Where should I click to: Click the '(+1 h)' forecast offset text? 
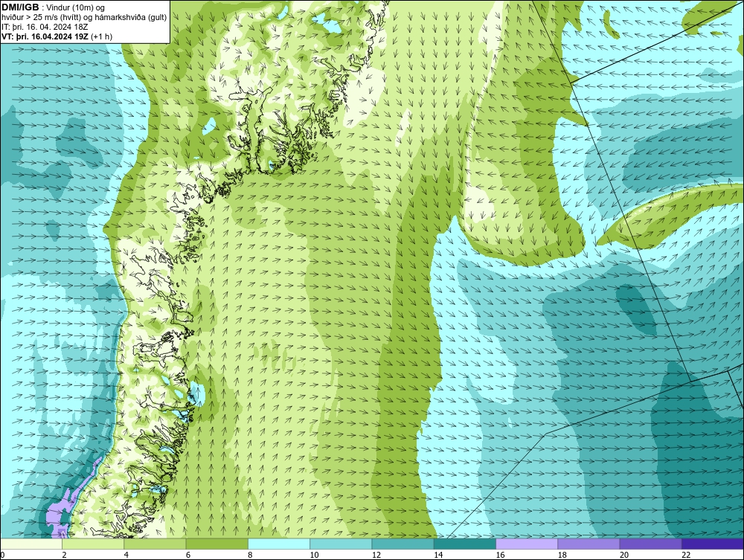click(x=101, y=36)
